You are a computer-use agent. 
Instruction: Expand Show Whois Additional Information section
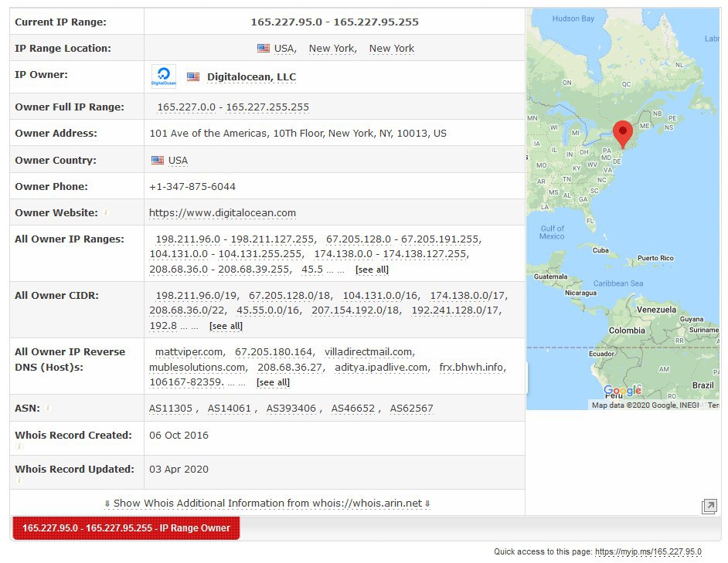click(x=267, y=503)
